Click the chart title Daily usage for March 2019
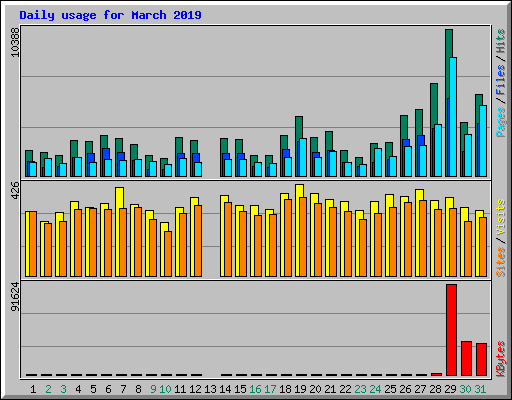Screen dimensions: 512x400 pos(110,15)
